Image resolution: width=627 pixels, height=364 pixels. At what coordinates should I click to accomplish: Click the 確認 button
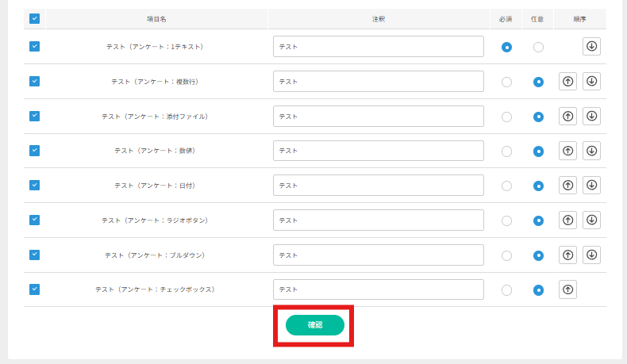click(x=314, y=325)
